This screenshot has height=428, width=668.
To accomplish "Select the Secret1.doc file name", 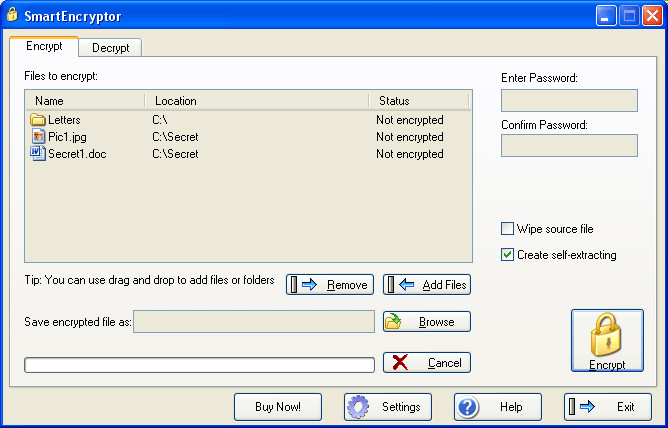I will [x=77, y=154].
